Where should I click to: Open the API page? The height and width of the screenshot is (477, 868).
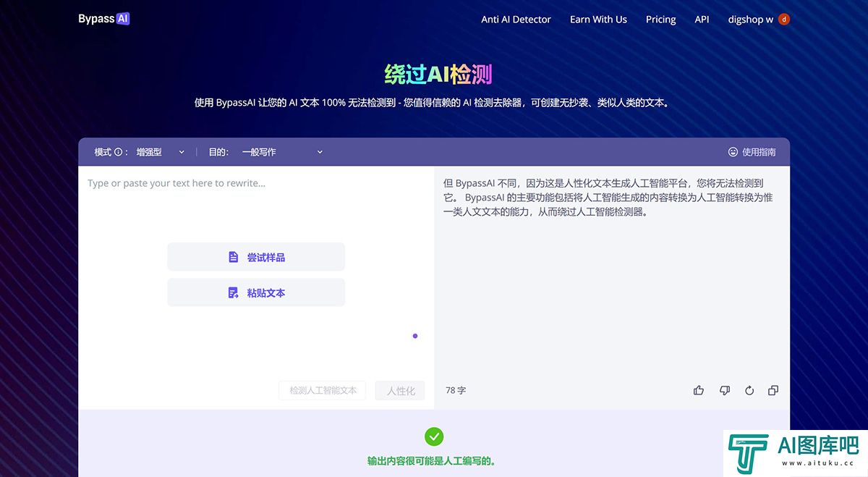click(x=702, y=20)
